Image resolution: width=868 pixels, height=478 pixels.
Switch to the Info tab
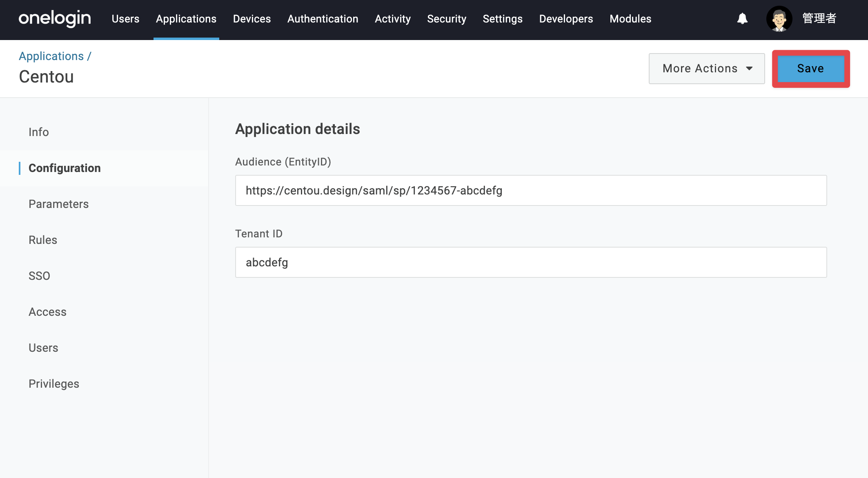(x=39, y=132)
